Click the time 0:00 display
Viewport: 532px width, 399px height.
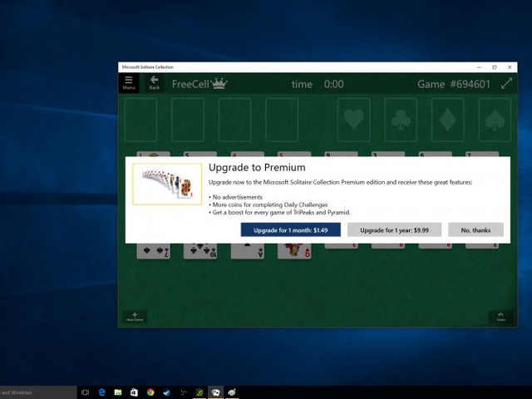coord(318,84)
